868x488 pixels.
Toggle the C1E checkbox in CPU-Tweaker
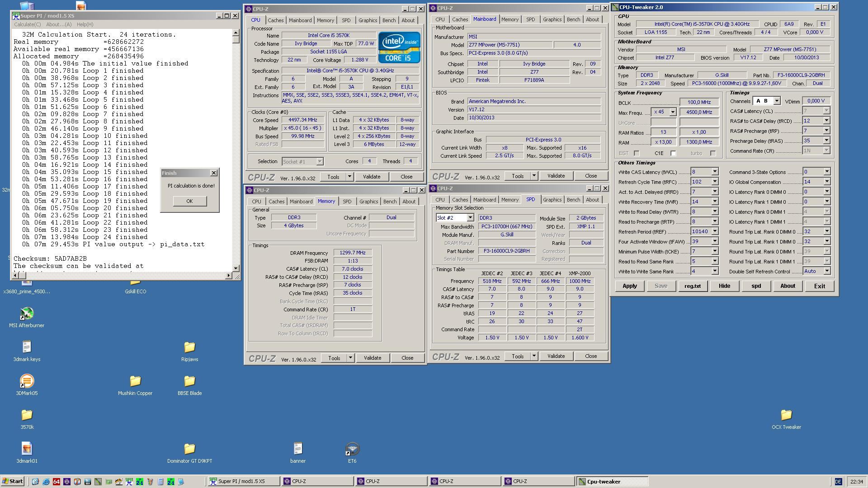coord(673,153)
